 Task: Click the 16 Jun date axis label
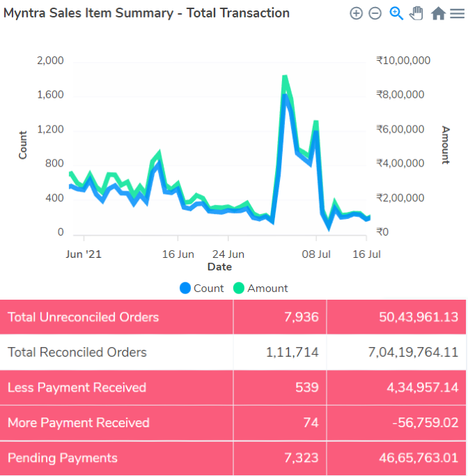pos(178,254)
